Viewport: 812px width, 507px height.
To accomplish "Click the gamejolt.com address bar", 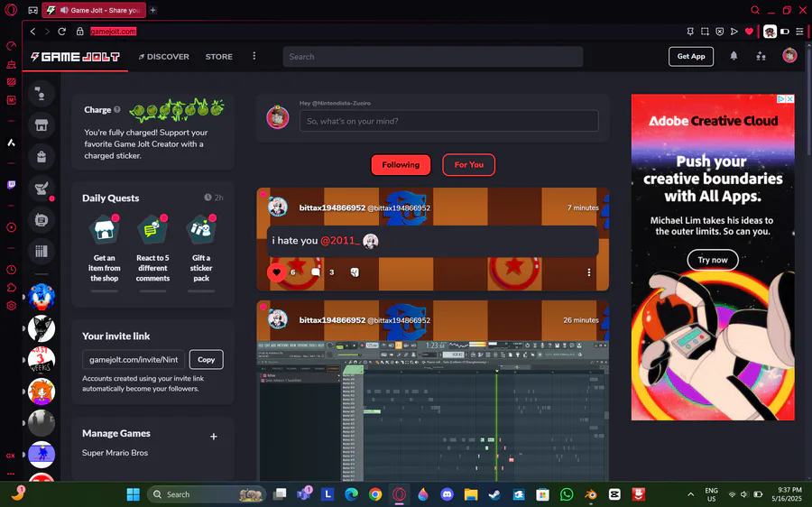I will coord(113,32).
